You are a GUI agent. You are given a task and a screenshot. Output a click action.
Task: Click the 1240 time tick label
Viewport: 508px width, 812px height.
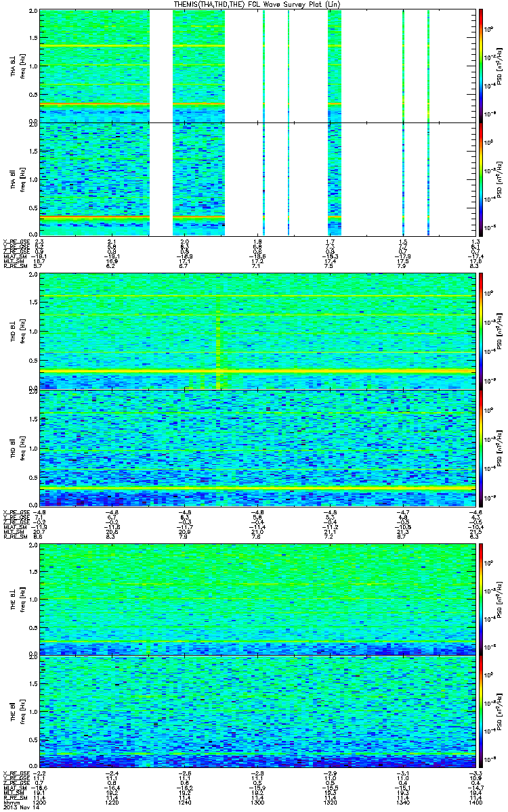[184, 803]
